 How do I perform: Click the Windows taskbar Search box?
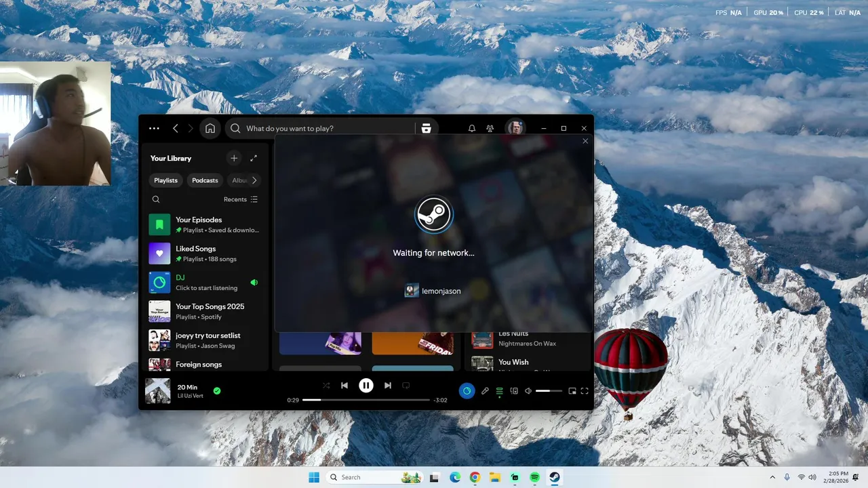pyautogui.click(x=373, y=477)
